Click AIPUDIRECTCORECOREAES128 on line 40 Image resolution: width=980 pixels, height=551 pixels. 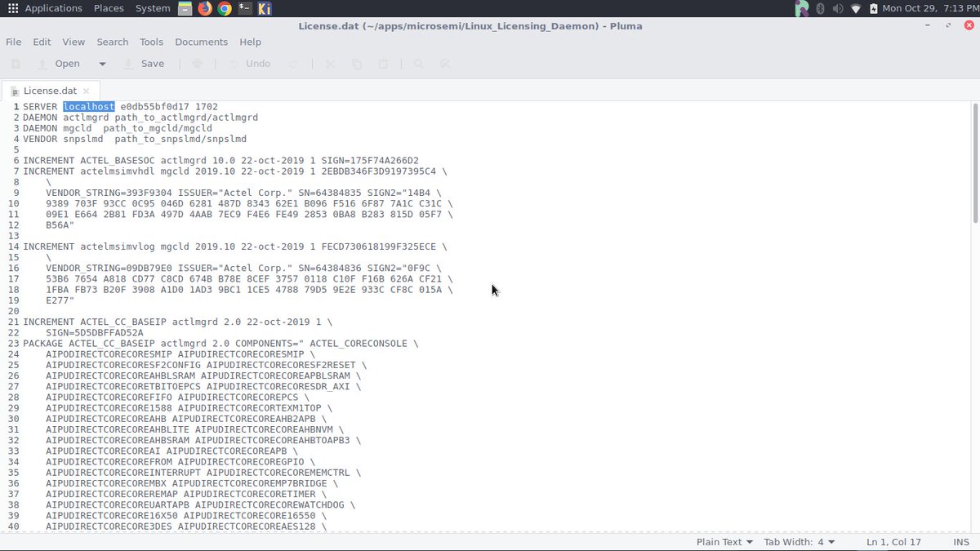pyautogui.click(x=247, y=527)
